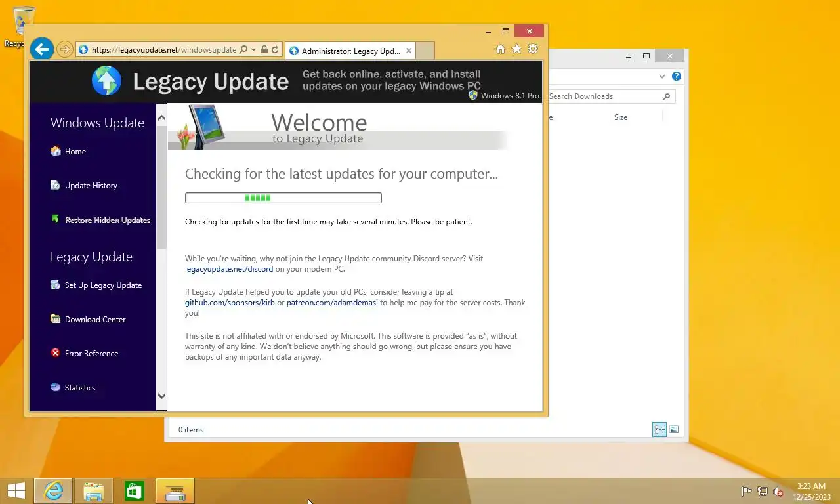840x504 pixels.
Task: Open Error Reference in the sidebar
Action: 91,354
